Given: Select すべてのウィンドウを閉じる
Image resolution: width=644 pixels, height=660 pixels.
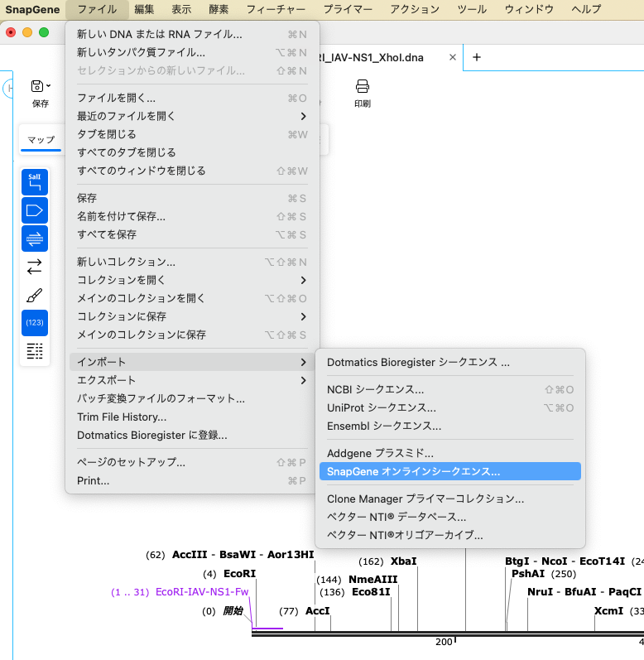Looking at the screenshot, I should click(x=192, y=171).
